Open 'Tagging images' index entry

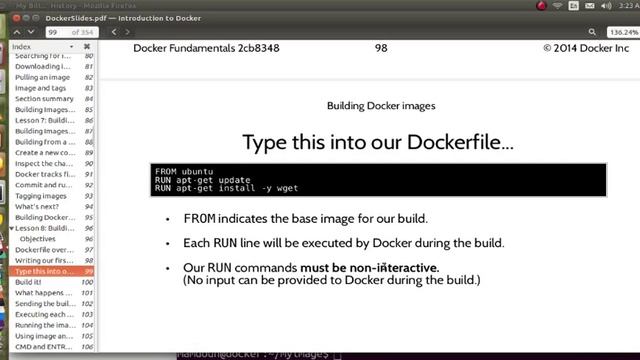(x=53, y=196)
